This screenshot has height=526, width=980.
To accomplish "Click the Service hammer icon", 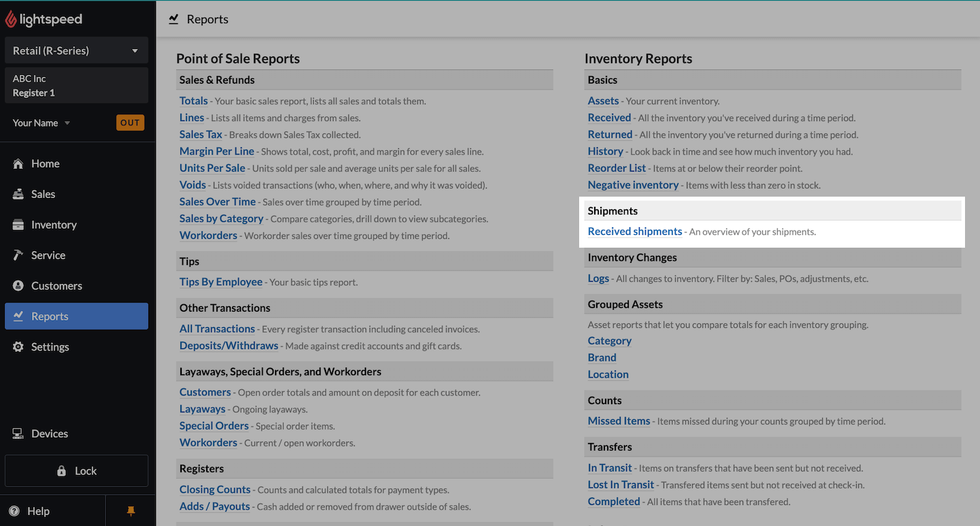I will (18, 255).
